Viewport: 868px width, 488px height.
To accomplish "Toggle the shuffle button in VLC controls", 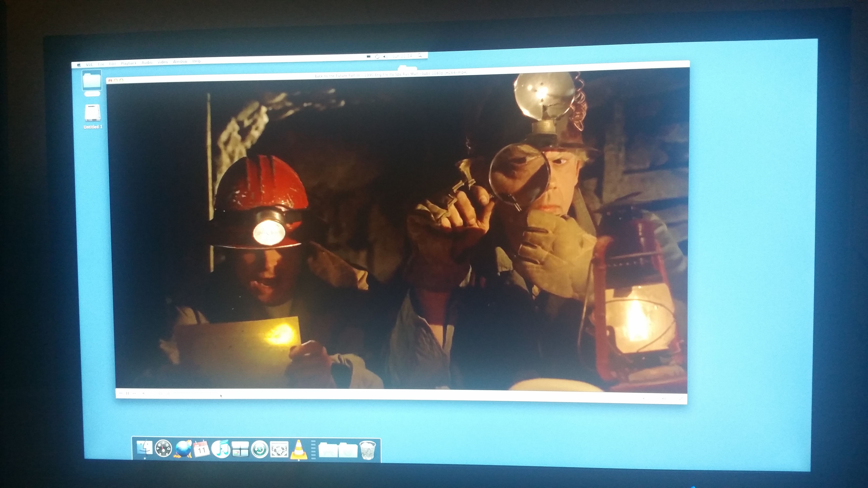I will (x=168, y=394).
